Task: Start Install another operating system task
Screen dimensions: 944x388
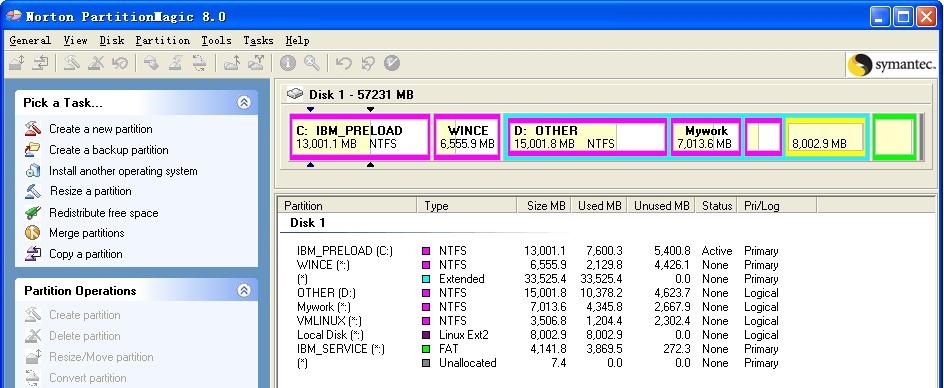Action: point(123,171)
